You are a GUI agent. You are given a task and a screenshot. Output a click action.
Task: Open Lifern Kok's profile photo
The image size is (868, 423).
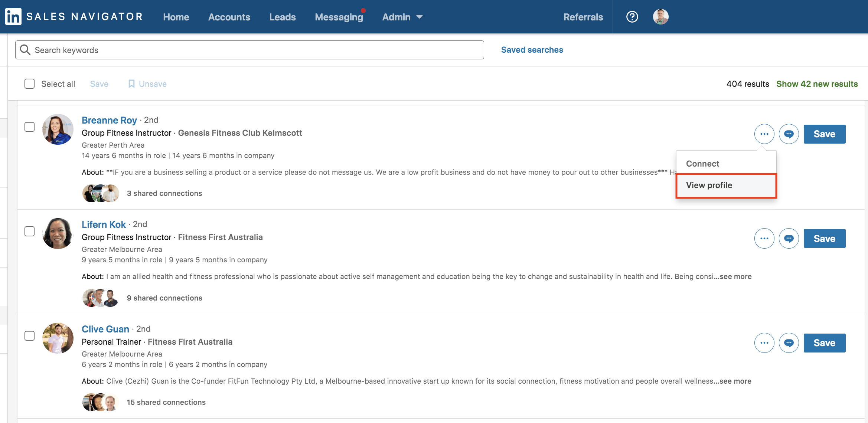(58, 233)
